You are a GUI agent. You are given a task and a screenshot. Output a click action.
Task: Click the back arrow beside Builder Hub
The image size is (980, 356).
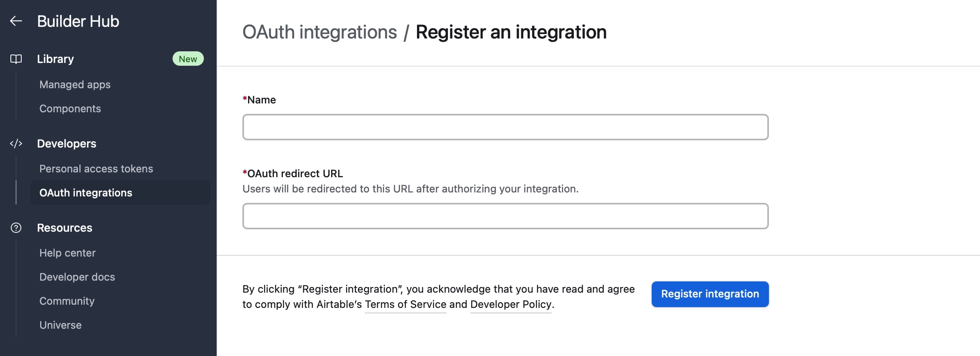(16, 21)
